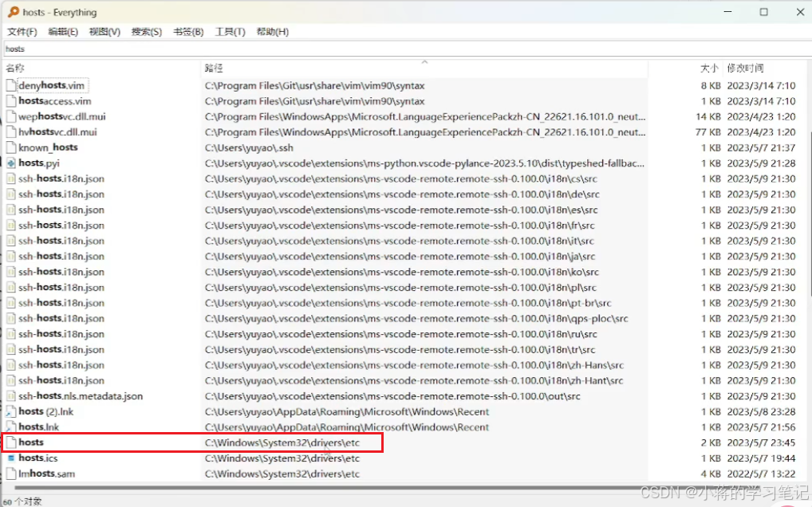Select file name hosts.pyi
Viewport: 812px width, 507px height.
tap(39, 163)
